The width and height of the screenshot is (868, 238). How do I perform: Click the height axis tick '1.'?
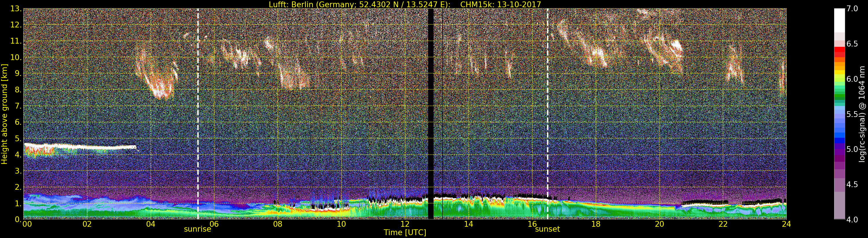tap(18, 203)
